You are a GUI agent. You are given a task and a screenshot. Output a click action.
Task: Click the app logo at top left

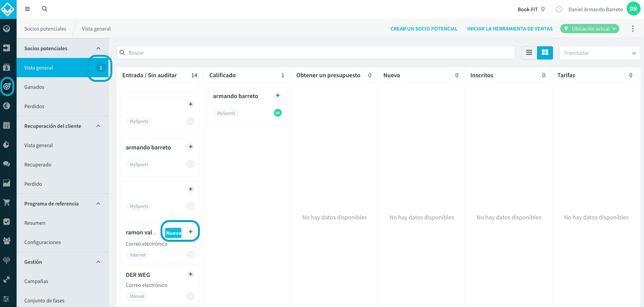coord(8,9)
